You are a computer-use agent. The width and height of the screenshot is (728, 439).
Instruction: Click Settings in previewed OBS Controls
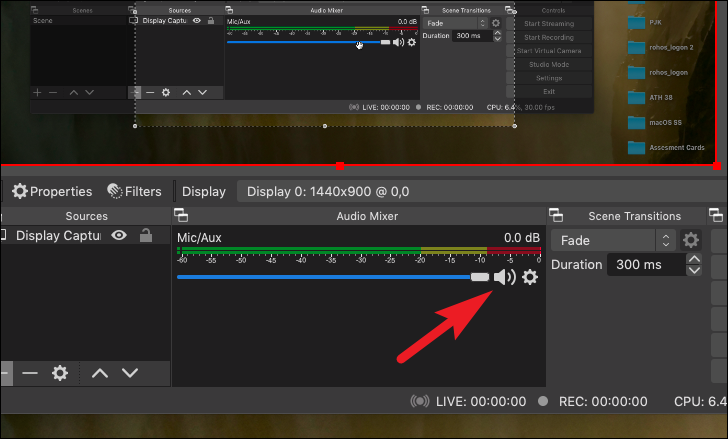click(x=549, y=78)
